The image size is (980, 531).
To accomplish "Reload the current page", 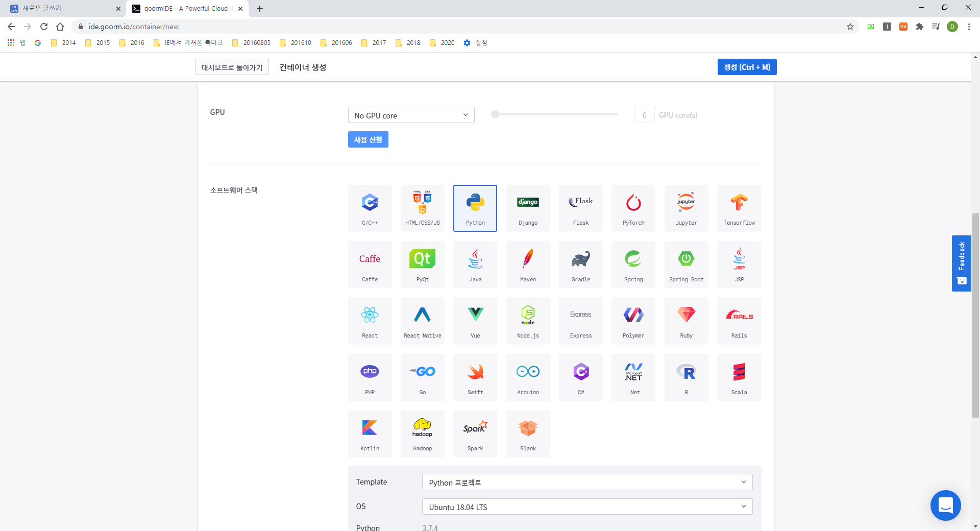I will pos(44,27).
